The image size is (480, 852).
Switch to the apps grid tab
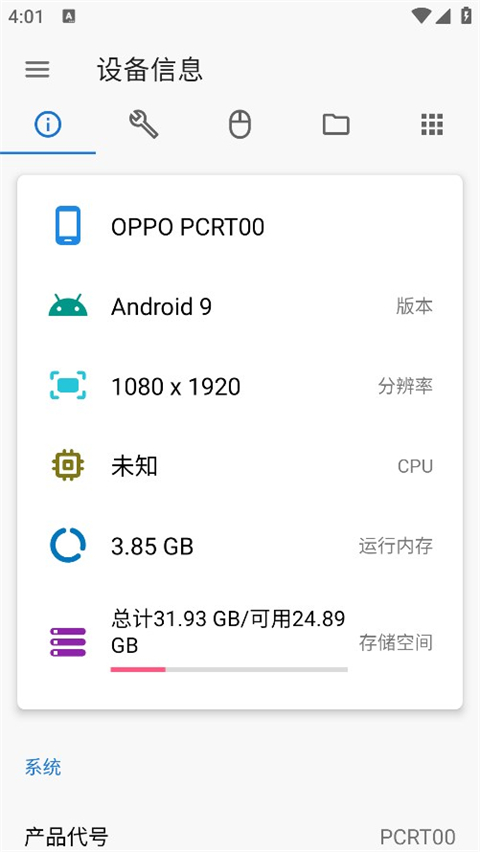[x=432, y=124]
